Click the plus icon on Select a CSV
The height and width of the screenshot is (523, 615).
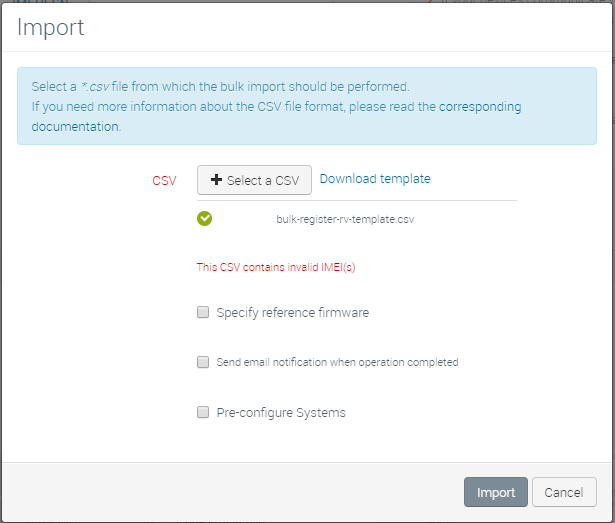click(216, 181)
